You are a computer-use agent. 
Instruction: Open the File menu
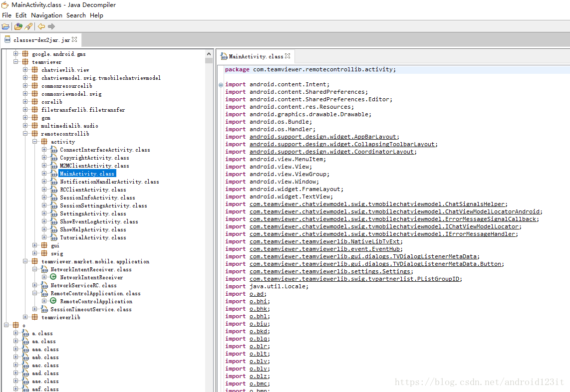[6, 15]
